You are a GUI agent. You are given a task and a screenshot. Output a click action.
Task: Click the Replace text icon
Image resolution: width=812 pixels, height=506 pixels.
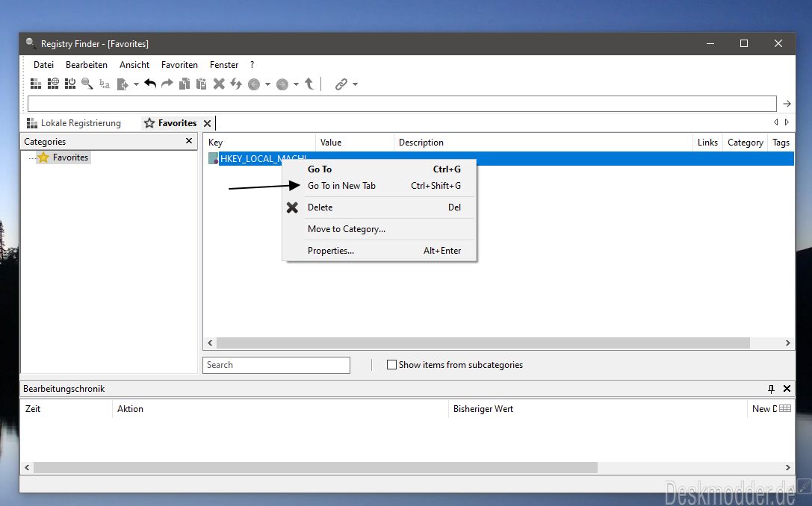pos(105,84)
